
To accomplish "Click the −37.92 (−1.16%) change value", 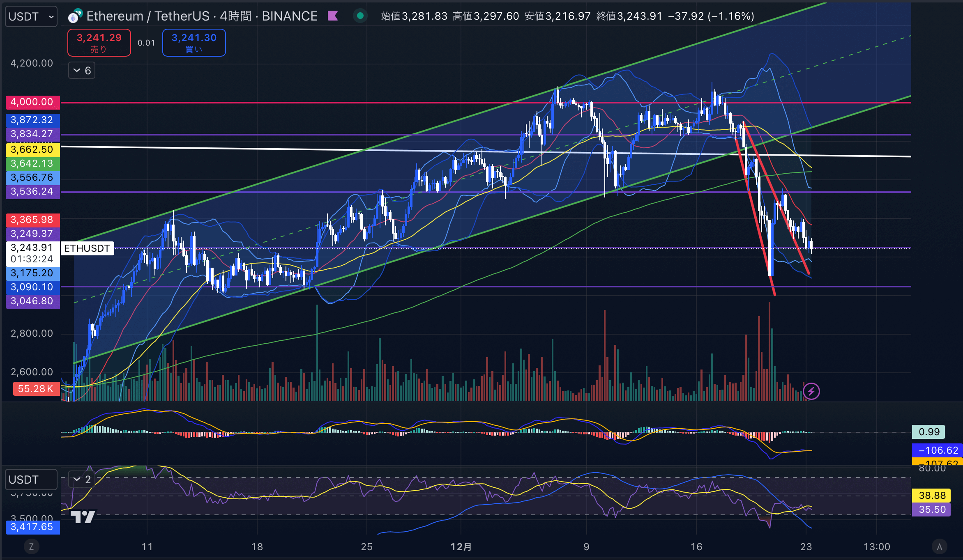I will (711, 16).
